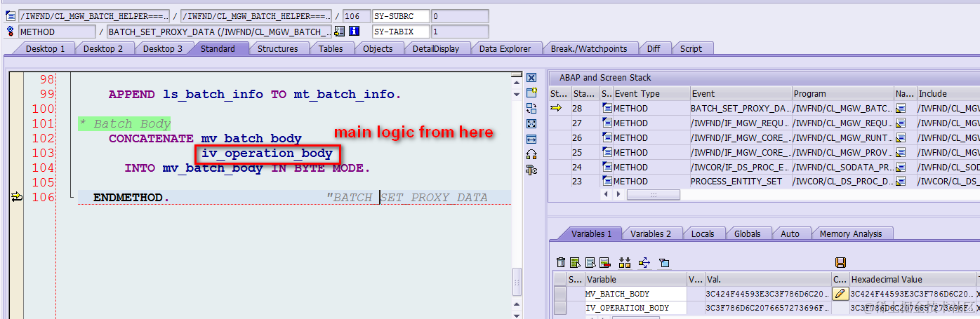
Task: Switch to the Desktop 2 tab
Action: (103, 48)
